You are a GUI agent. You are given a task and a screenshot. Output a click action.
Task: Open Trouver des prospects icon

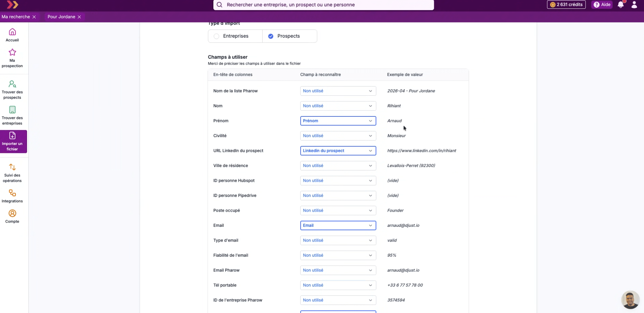pos(12,84)
